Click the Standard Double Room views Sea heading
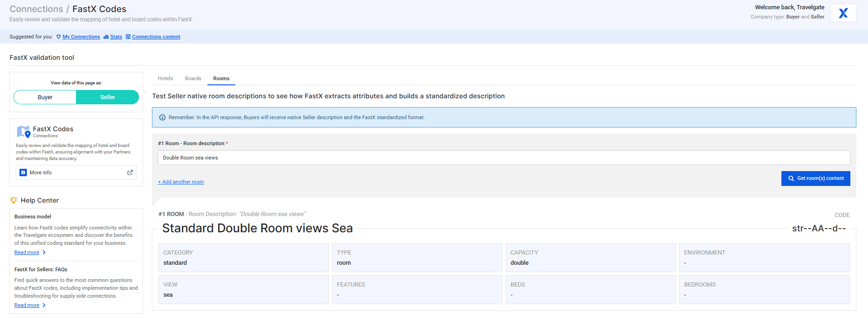This screenshot has width=868, height=319. pos(258,228)
